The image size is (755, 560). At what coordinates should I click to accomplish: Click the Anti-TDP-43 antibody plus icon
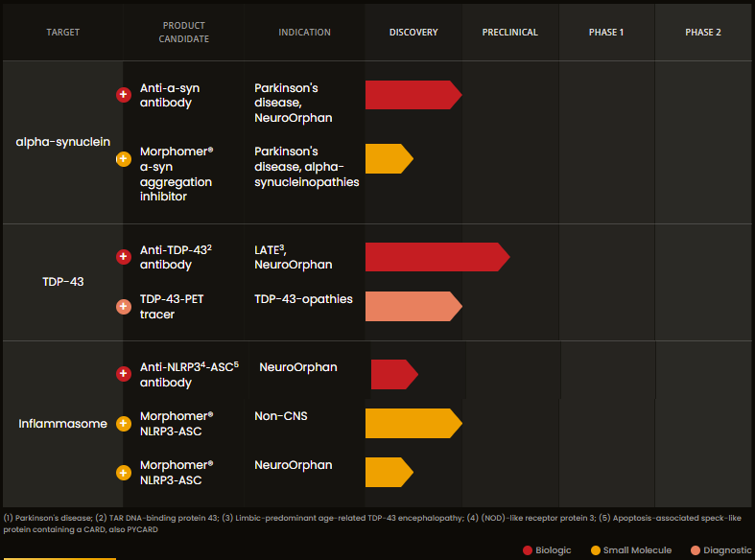coord(123,257)
